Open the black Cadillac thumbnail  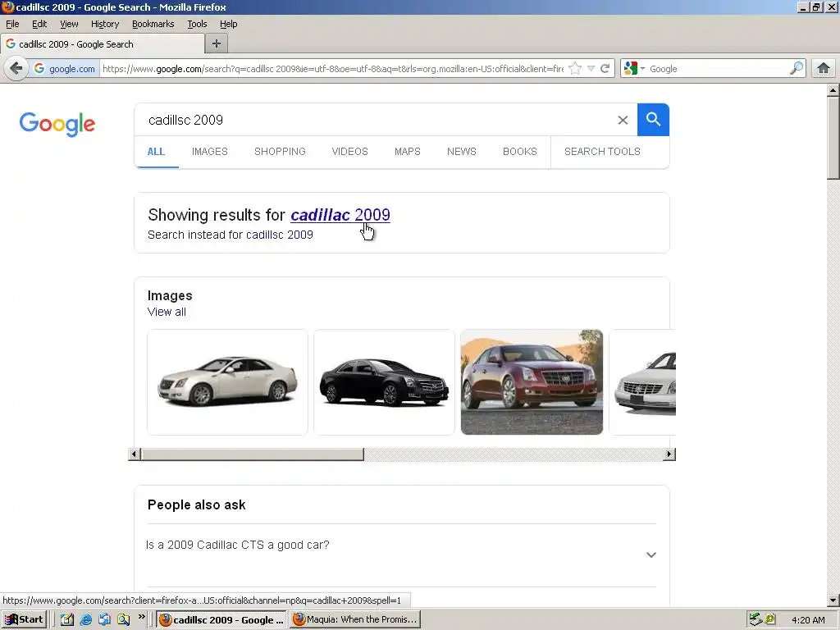click(x=384, y=382)
